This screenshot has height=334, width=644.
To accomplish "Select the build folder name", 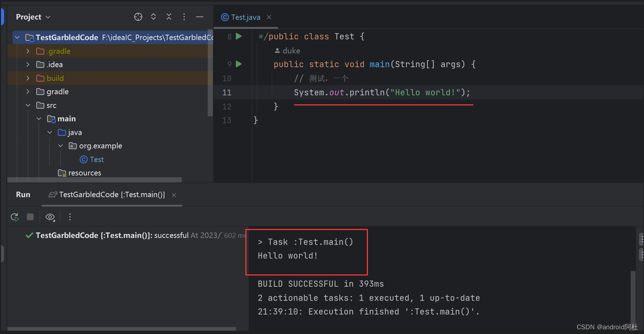I will pyautogui.click(x=55, y=78).
